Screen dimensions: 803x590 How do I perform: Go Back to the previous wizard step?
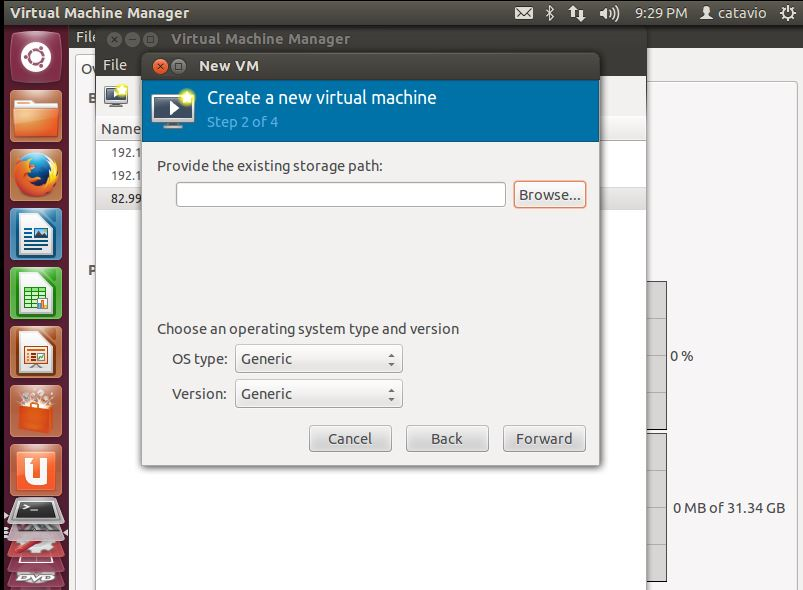pyautogui.click(x=447, y=438)
